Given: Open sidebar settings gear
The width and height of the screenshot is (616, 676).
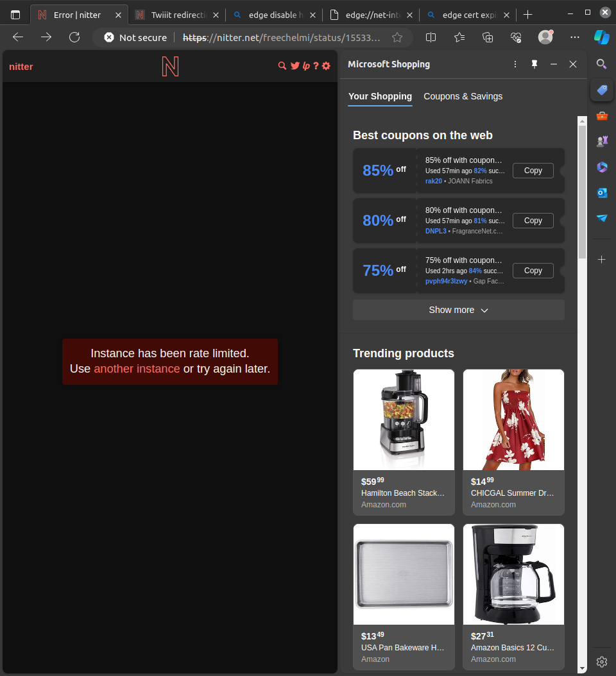Looking at the screenshot, I should point(602,662).
